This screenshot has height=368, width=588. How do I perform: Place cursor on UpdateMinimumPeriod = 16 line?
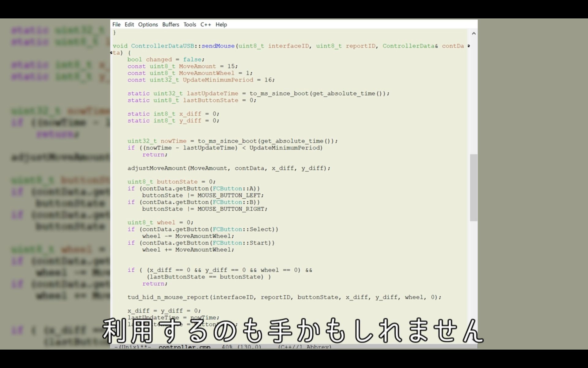pyautogui.click(x=218, y=80)
